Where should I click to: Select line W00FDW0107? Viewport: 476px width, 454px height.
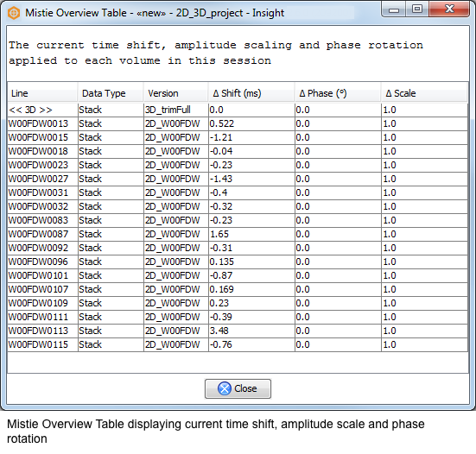click(43, 289)
